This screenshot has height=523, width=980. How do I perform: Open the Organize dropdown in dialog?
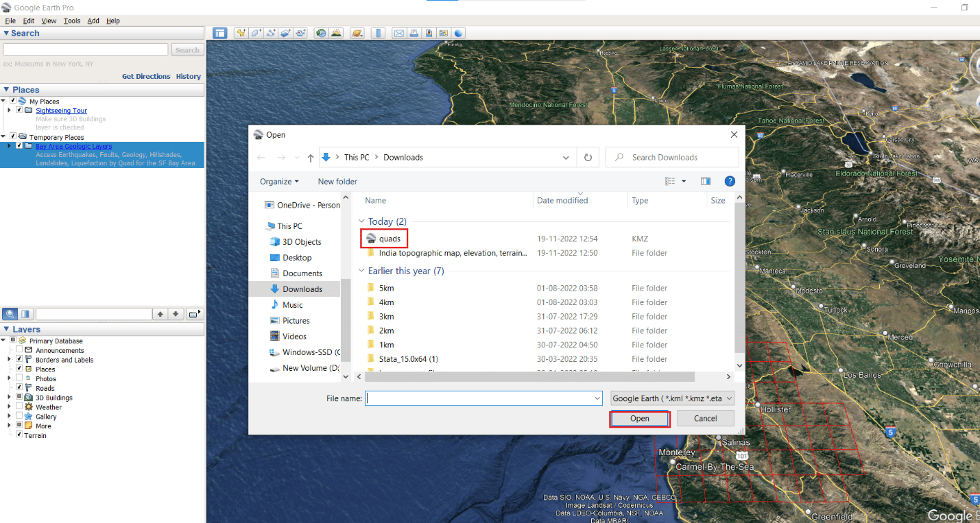coord(279,182)
